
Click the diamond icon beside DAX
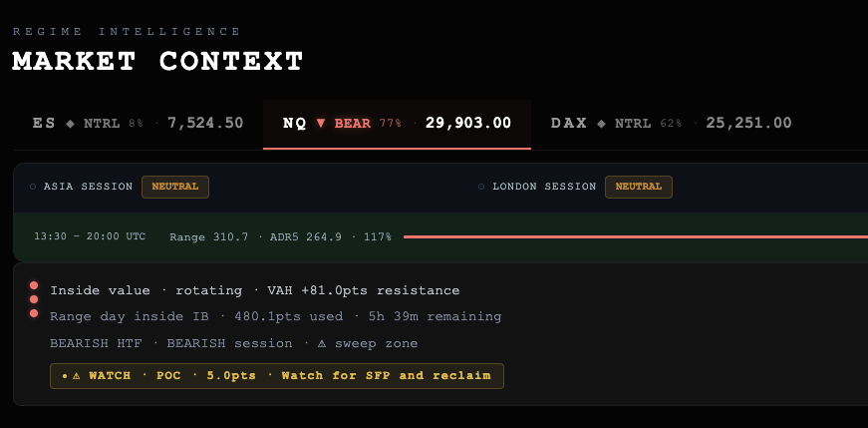tap(601, 124)
